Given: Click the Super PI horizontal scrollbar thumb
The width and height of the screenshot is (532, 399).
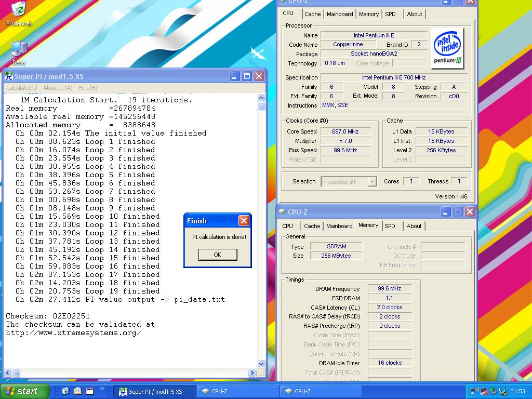Looking at the screenshot, I should [17, 373].
